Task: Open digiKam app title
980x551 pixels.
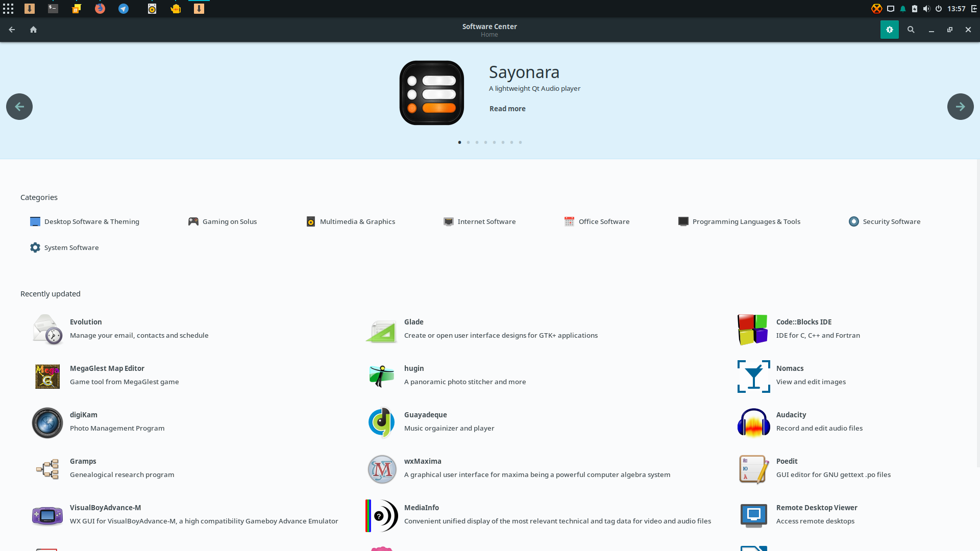Action: coord(84,415)
